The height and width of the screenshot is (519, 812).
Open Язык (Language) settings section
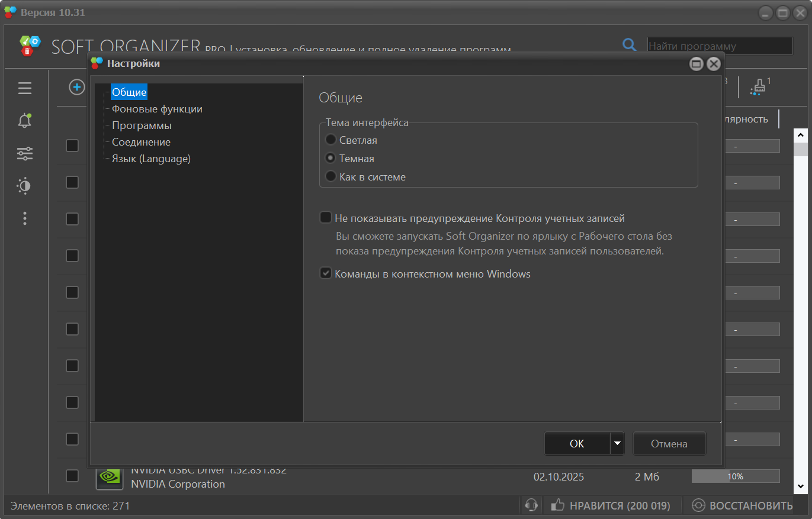pyautogui.click(x=151, y=159)
